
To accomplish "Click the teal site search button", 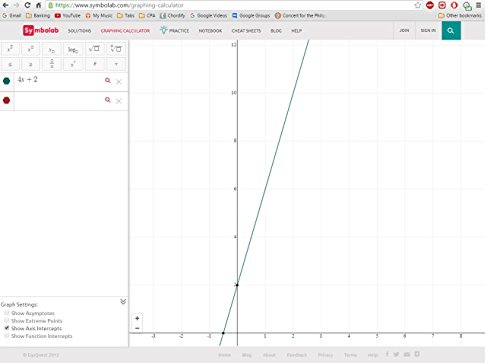I will (x=451, y=31).
